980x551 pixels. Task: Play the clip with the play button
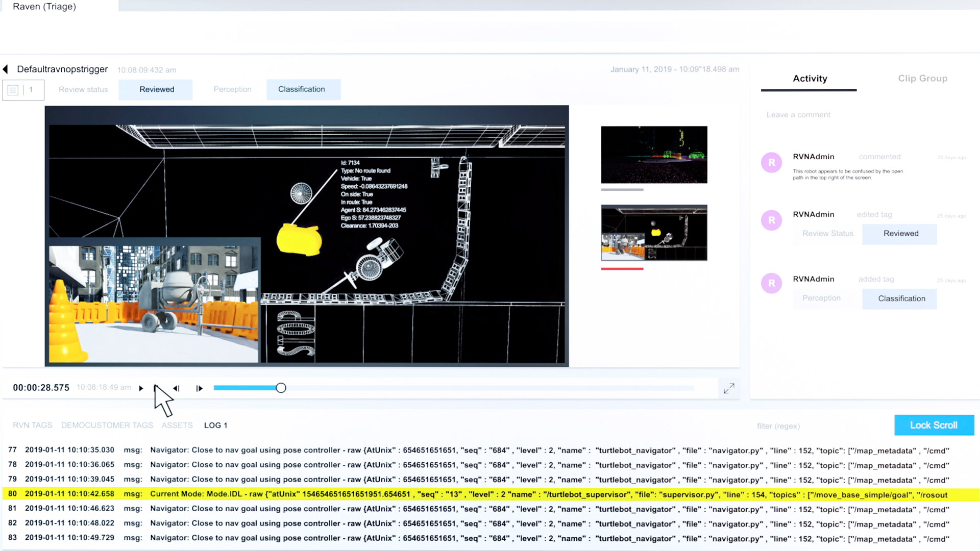point(141,388)
